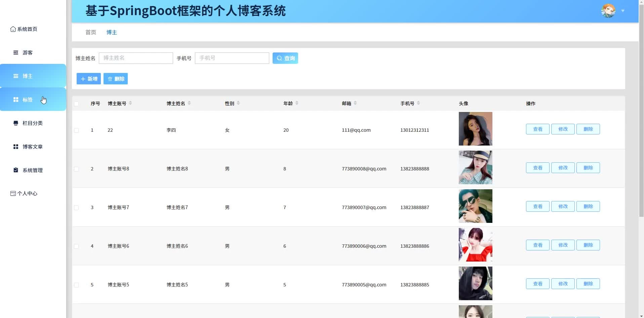Select the checkbox for row 3 博主账号7
The image size is (644, 318).
pos(76,208)
